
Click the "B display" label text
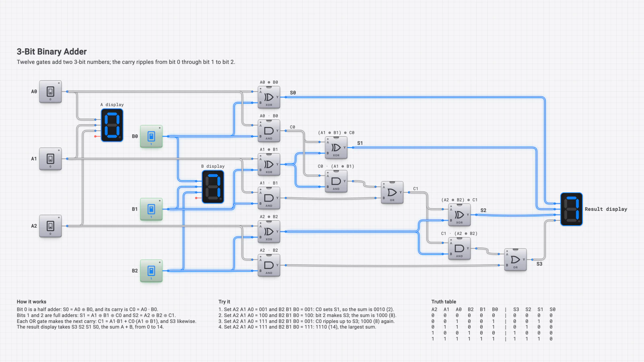[x=213, y=166]
